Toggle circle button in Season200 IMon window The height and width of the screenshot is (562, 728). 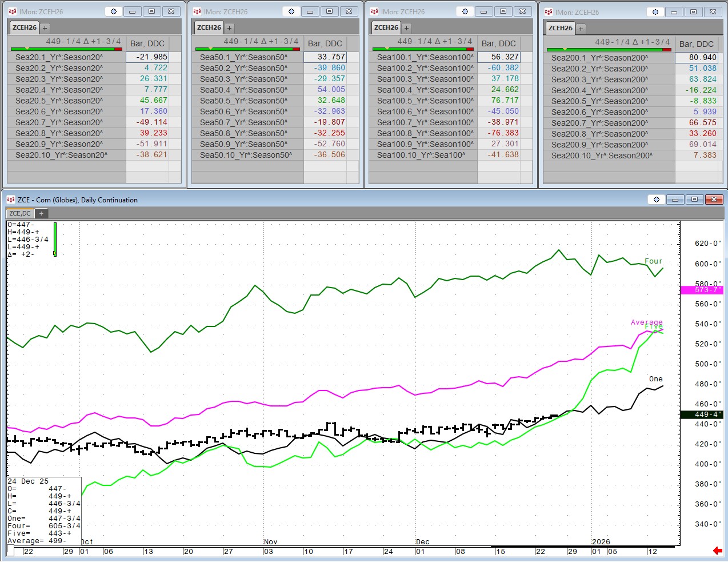pyautogui.click(x=655, y=12)
